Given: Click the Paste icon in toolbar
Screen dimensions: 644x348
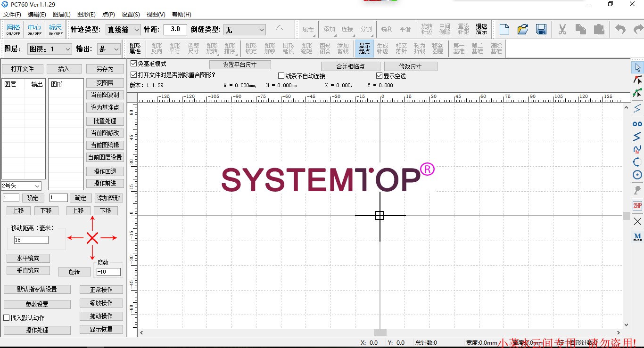Looking at the screenshot, I should pyautogui.click(x=599, y=29).
